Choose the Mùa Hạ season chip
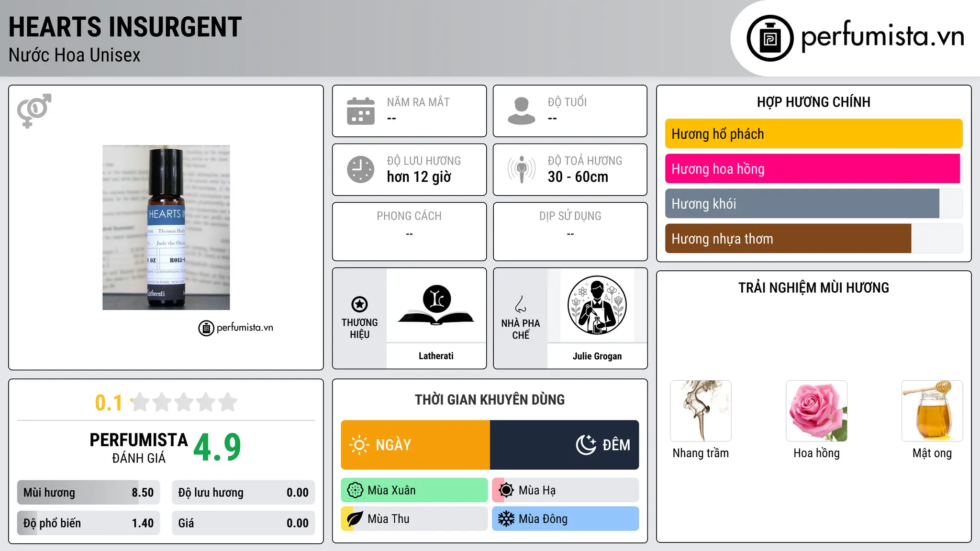Viewport: 980px width, 551px height. 566,490
